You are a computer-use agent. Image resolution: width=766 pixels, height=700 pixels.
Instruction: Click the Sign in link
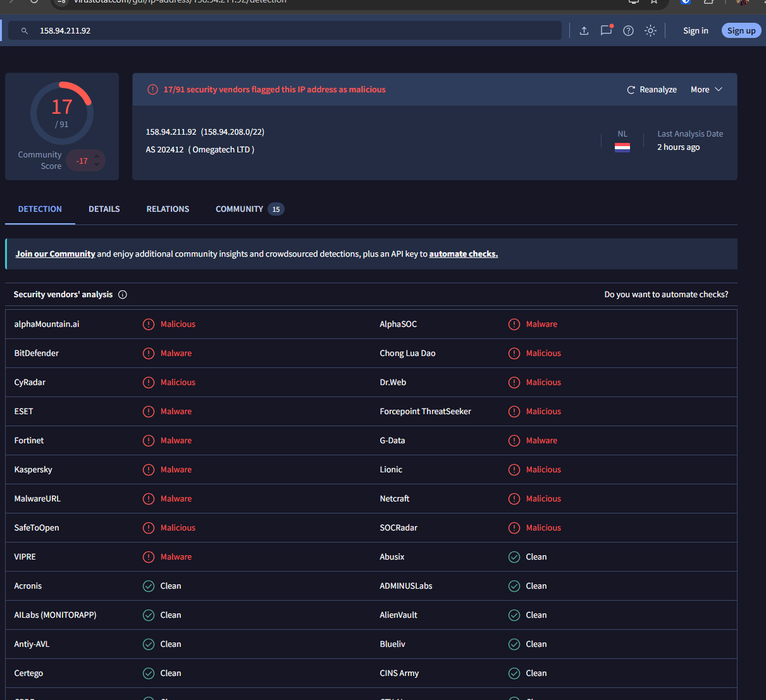(x=695, y=31)
